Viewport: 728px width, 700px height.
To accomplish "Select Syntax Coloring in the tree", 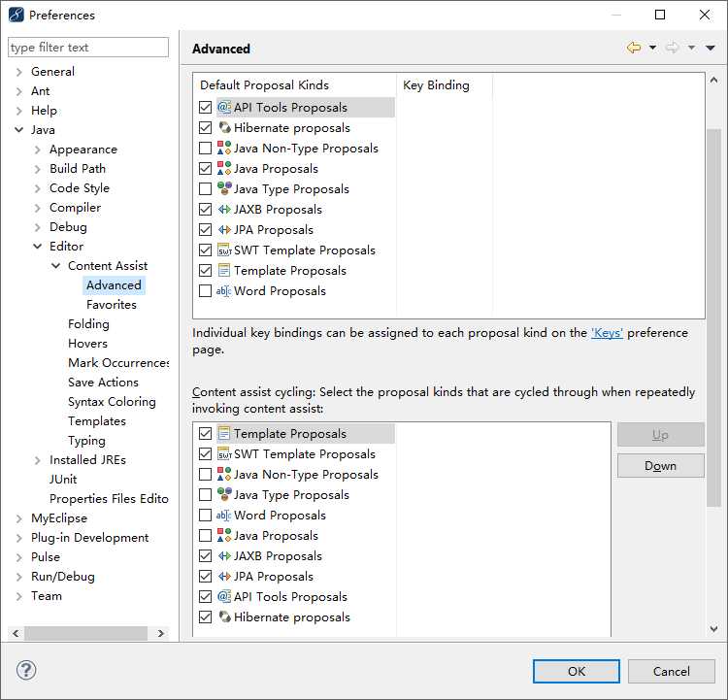I will (x=112, y=402).
